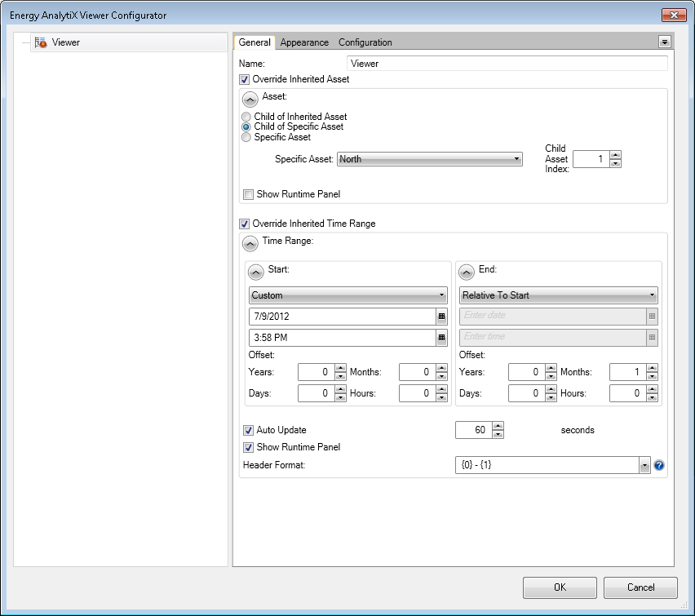This screenshot has height=616, width=695.
Task: Increase the Start offset Days value
Action: click(x=340, y=389)
